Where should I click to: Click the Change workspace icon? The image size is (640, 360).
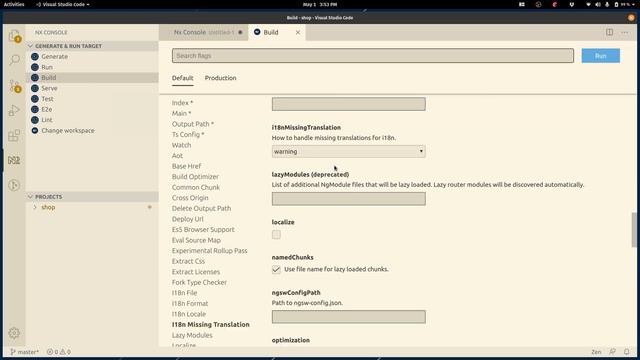tap(35, 131)
